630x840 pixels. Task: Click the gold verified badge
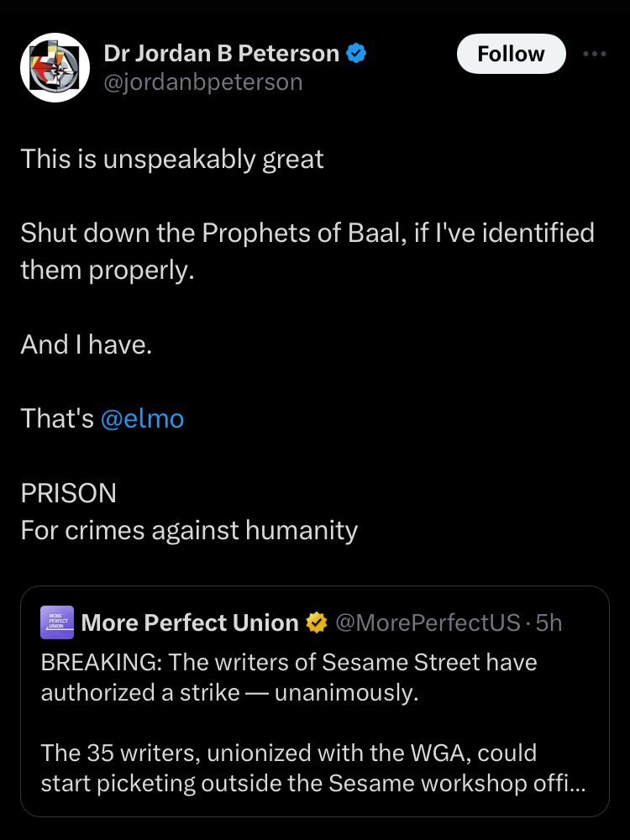click(x=317, y=622)
